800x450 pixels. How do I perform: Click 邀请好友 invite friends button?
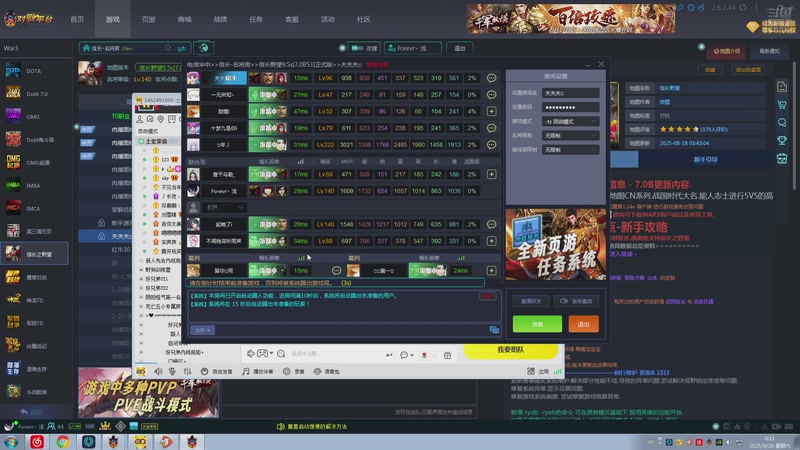point(531,301)
